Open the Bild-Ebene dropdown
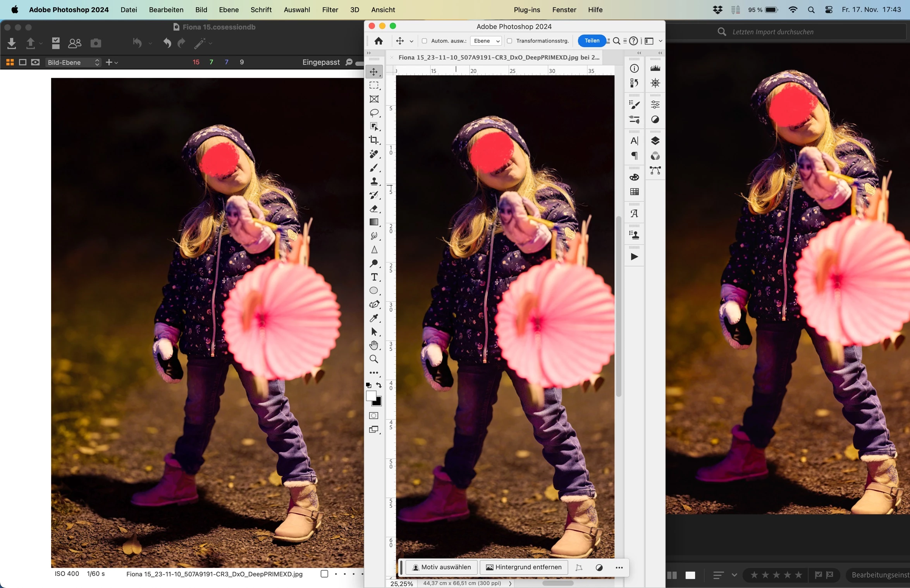 [73, 62]
